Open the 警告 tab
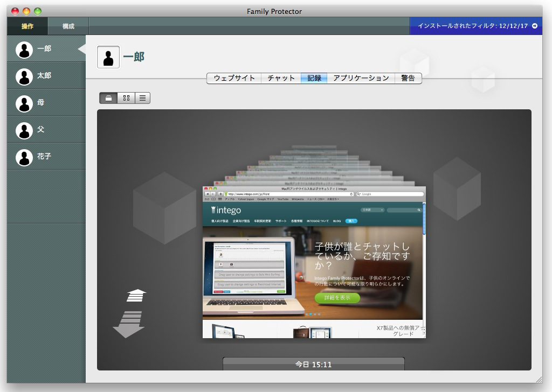This screenshot has width=552, height=392. [408, 78]
